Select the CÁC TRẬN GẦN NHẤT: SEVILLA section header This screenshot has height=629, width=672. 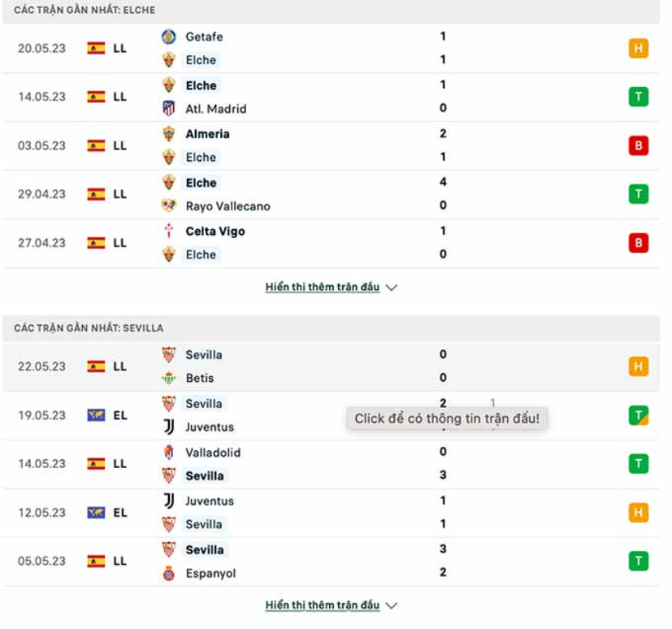(x=89, y=320)
